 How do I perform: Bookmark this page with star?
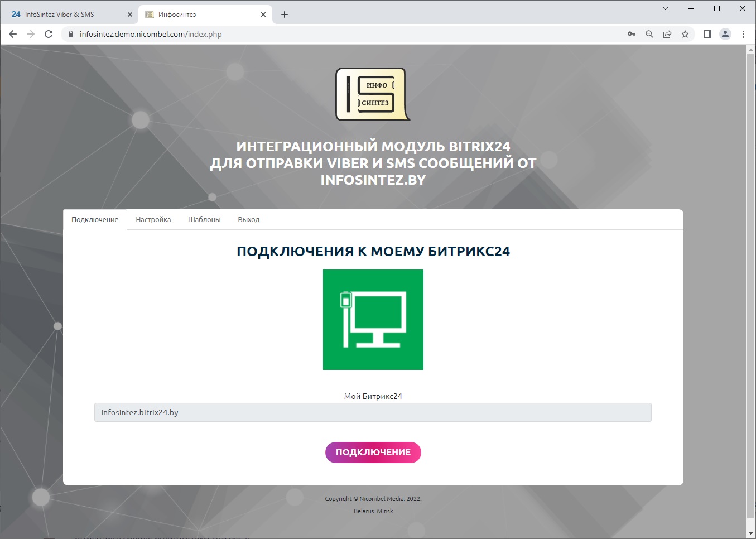point(685,34)
